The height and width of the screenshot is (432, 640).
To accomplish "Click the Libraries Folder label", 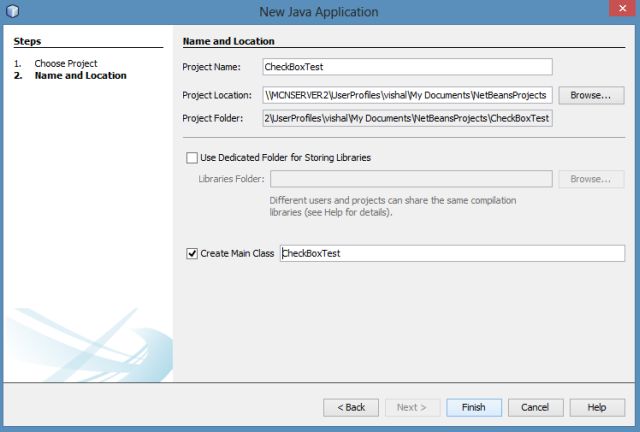I will pyautogui.click(x=231, y=179).
